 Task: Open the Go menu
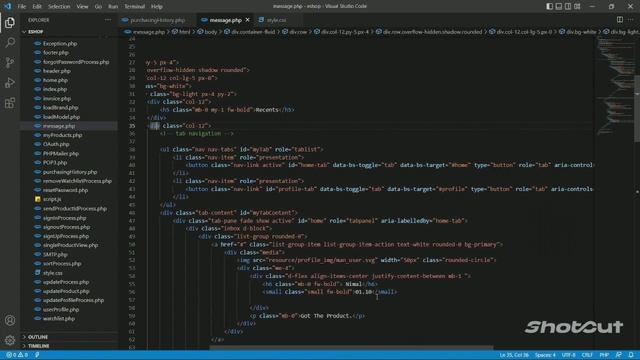pos(98,7)
